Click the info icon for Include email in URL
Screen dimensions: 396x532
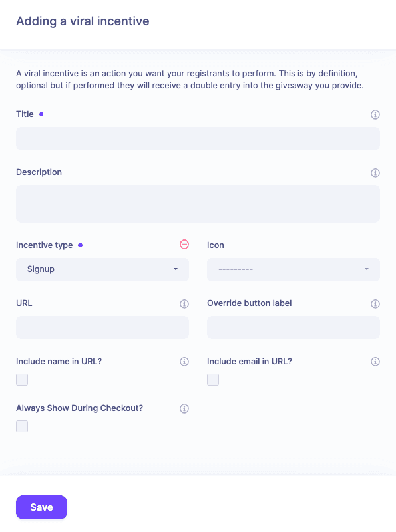click(375, 362)
